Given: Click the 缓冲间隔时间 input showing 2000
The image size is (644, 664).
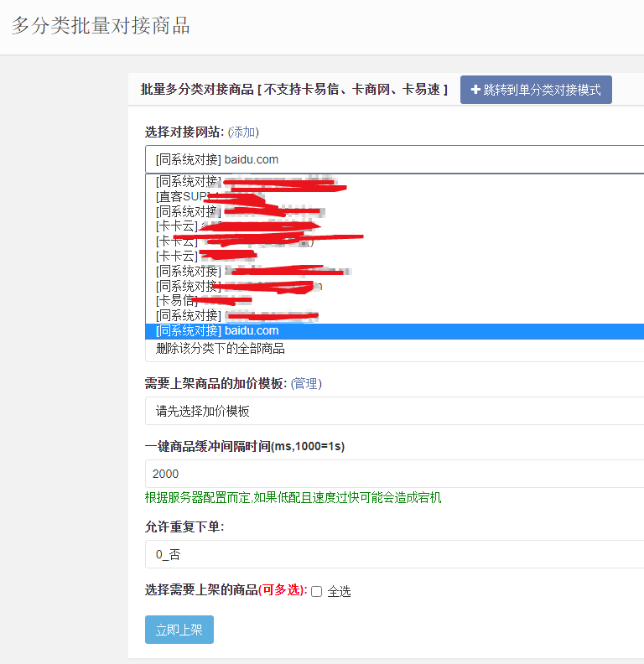Looking at the screenshot, I should pyautogui.click(x=394, y=474).
